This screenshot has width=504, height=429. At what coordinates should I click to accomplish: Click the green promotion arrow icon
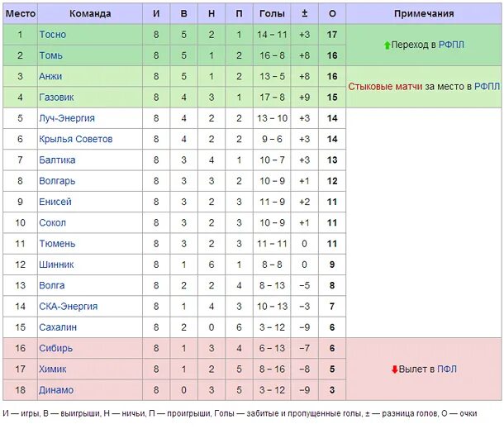tap(387, 45)
